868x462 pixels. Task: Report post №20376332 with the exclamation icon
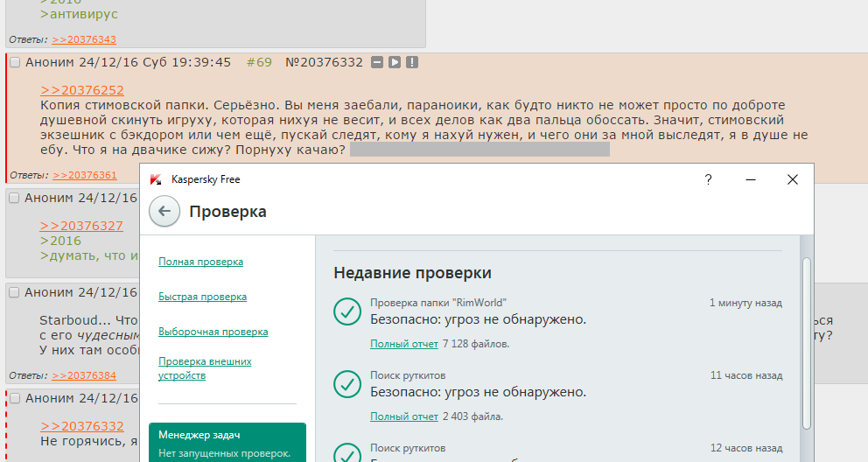point(412,62)
